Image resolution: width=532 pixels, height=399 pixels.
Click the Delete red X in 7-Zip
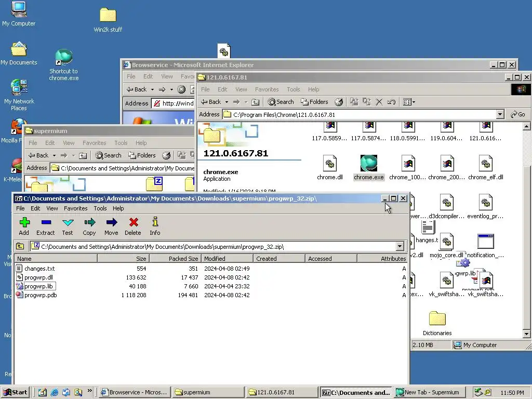[x=133, y=226]
